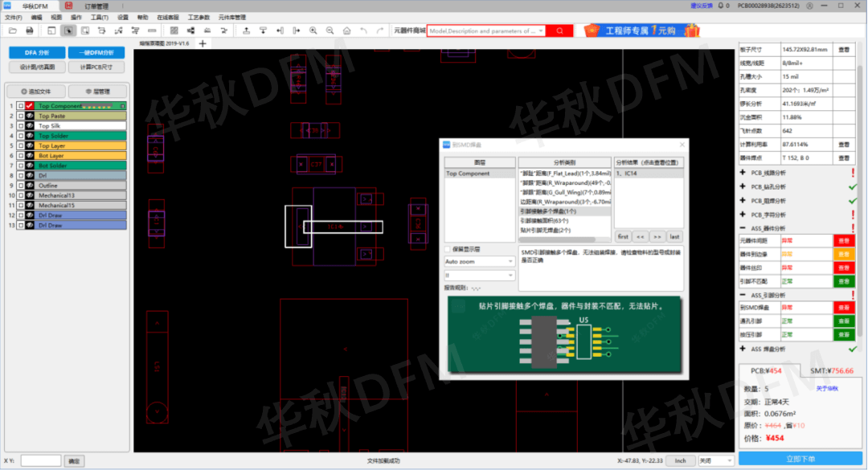Click the 立即下单 order button
The image size is (868, 470).
(x=800, y=459)
